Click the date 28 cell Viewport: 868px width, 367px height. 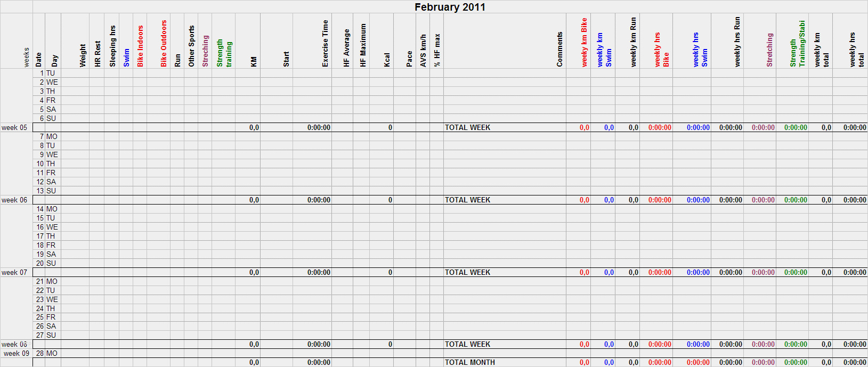pos(40,354)
